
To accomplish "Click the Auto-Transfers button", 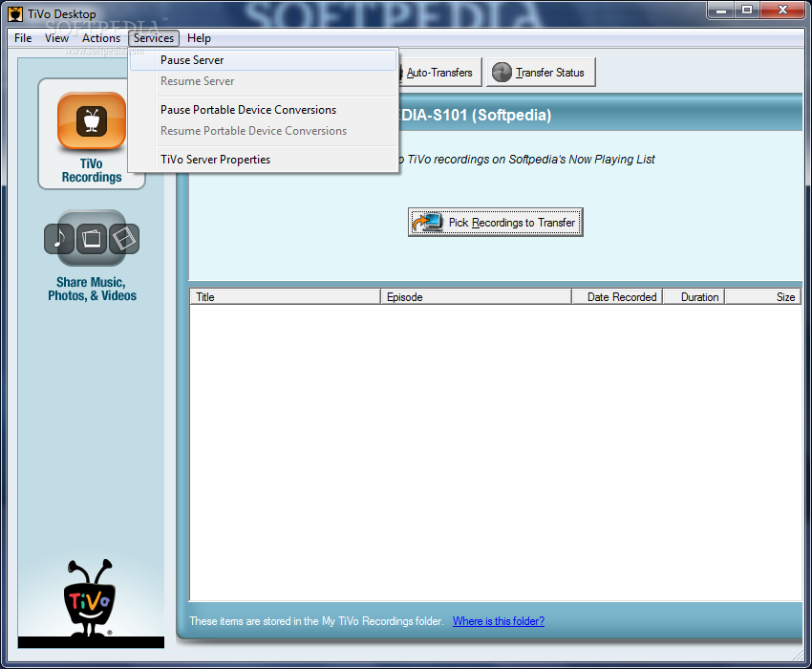I will coord(439,73).
